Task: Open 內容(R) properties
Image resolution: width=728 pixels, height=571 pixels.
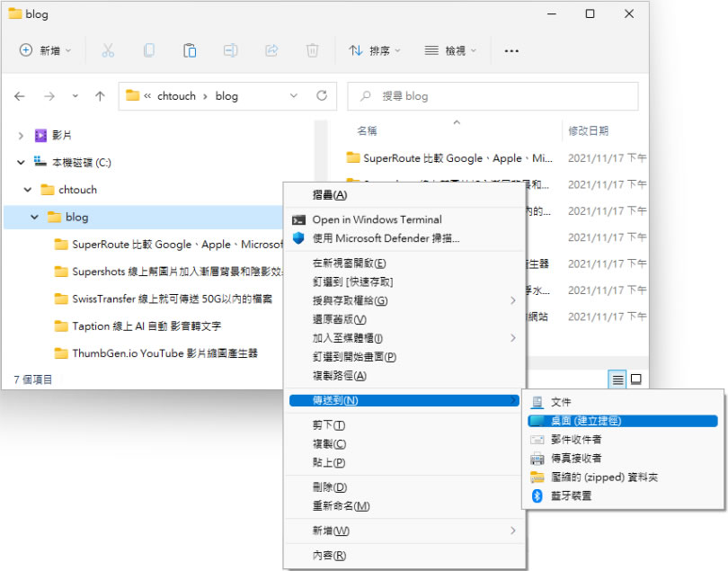Action: (x=404, y=555)
